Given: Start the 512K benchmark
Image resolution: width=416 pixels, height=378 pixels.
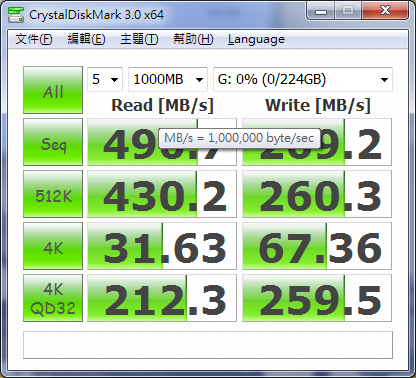Looking at the screenshot, I should 53,194.
